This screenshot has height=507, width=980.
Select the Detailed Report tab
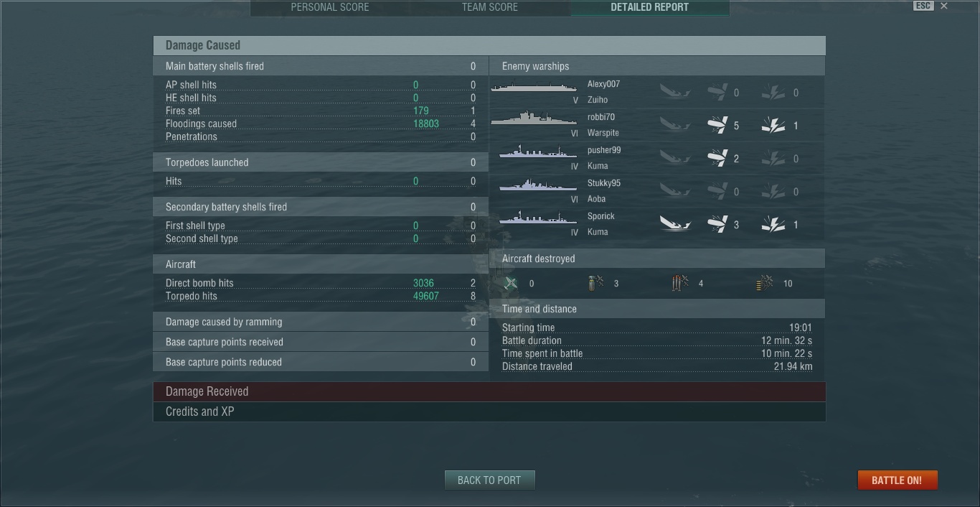[x=650, y=7]
